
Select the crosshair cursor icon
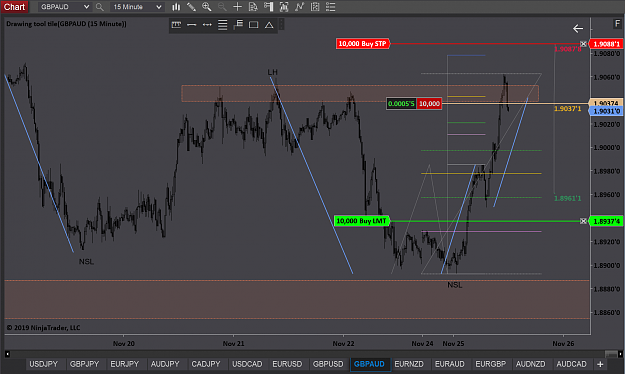tap(237, 7)
